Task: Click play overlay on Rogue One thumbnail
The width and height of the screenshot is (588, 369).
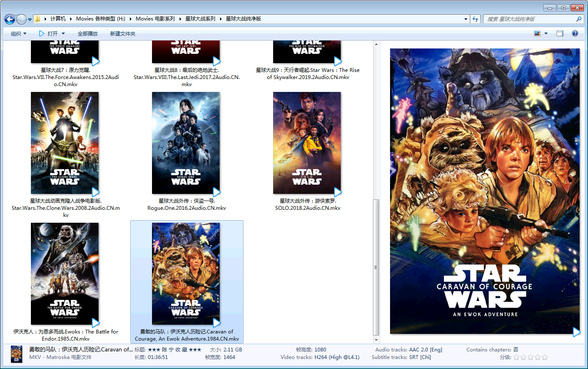Action: point(216,192)
